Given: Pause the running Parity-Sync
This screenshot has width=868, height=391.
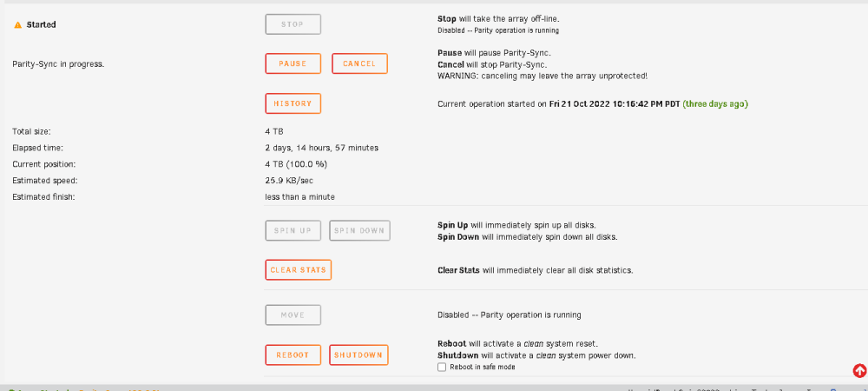Looking at the screenshot, I should (x=293, y=63).
